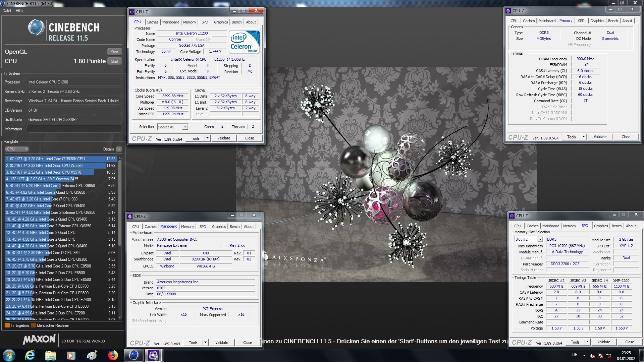Click the Information input field in Cinebench

pyautogui.click(x=74, y=129)
